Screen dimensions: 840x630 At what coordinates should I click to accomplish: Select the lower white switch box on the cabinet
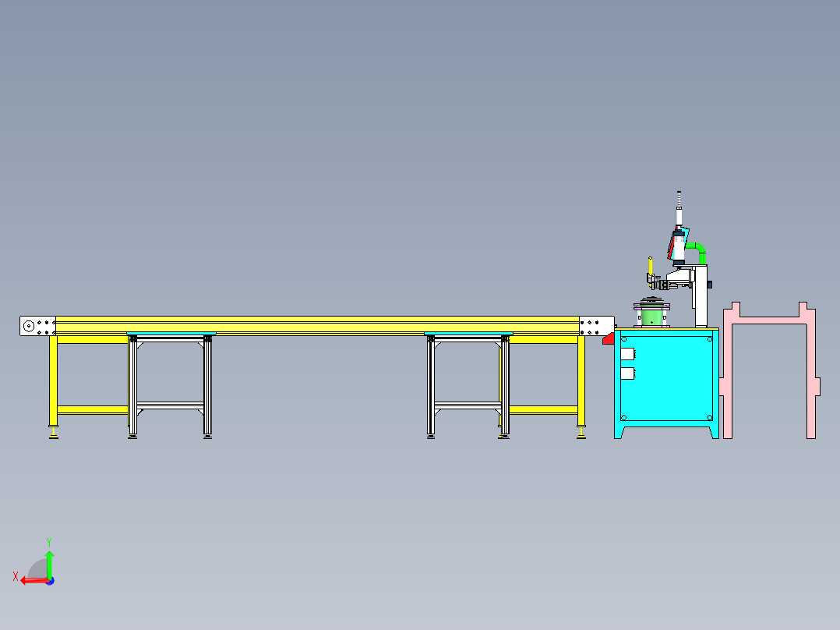point(627,373)
